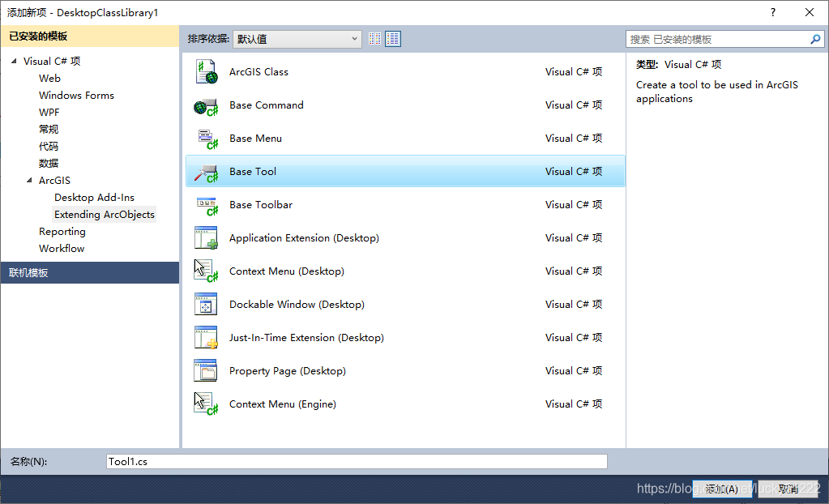829x504 pixels.
Task: Select Just-In-Time Extension (Desktop) label
Action: [306, 338]
